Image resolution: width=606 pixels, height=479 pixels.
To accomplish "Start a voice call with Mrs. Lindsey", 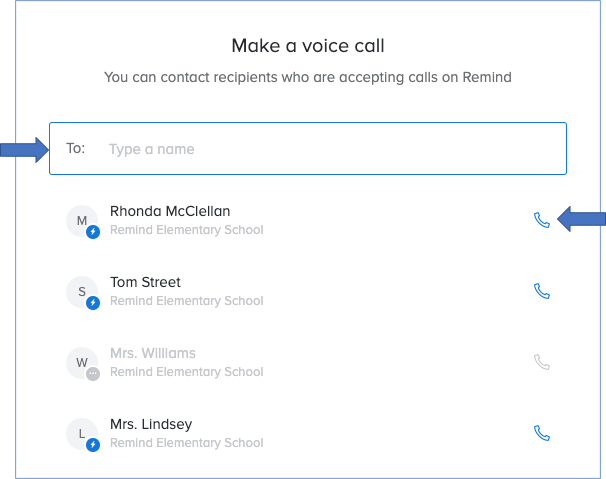I will pyautogui.click(x=542, y=434).
